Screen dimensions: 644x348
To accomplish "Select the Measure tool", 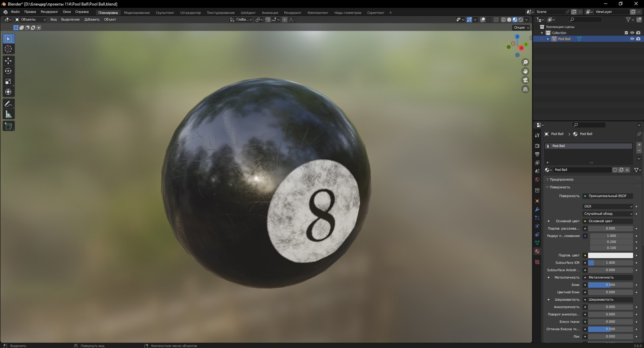I will coord(8,114).
